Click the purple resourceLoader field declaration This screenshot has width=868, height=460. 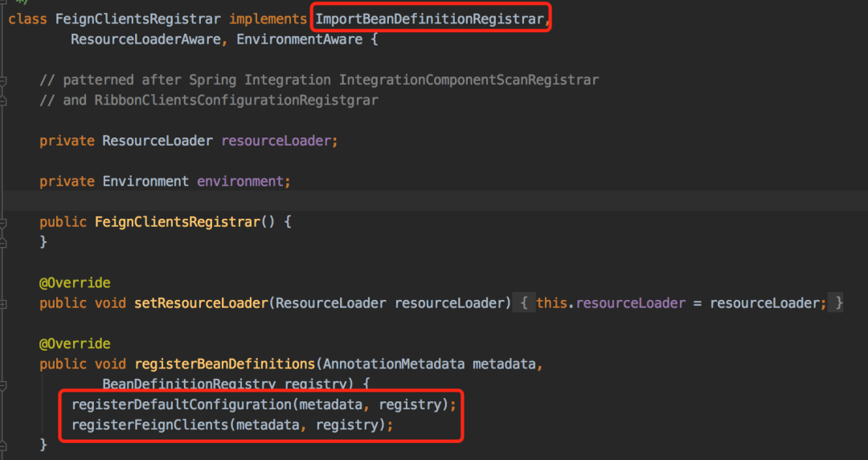coord(276,141)
